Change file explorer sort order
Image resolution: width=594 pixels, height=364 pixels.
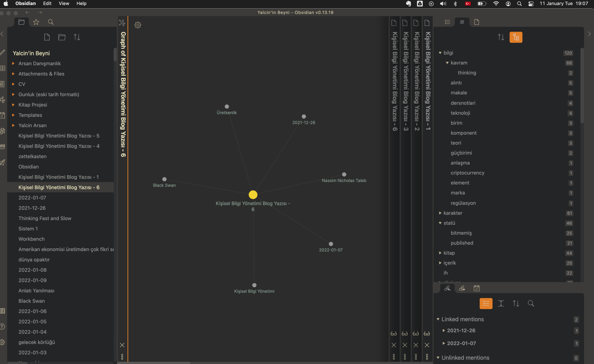tap(77, 37)
